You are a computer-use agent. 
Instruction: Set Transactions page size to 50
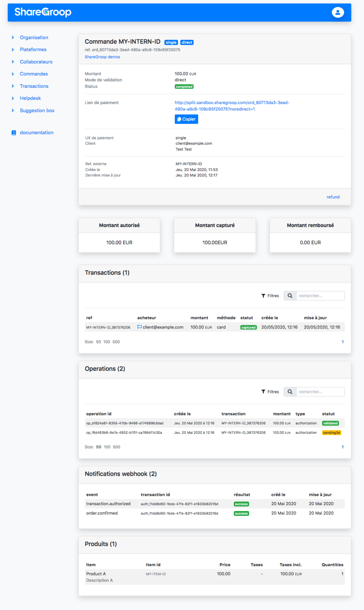[98, 342]
